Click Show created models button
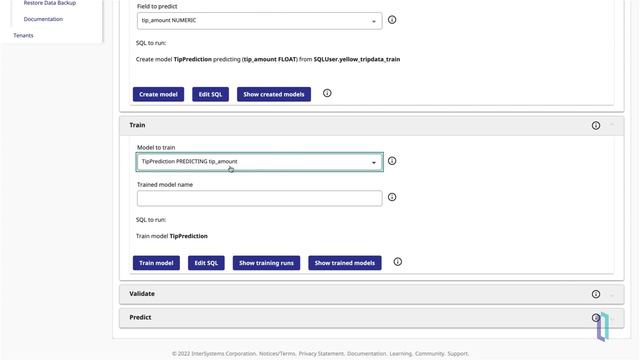Viewport: 640px width, 360px height. pyautogui.click(x=274, y=94)
